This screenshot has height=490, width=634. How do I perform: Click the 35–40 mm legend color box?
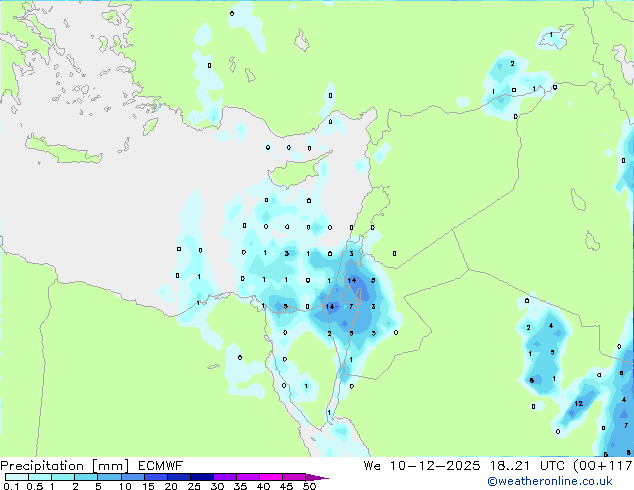click(x=248, y=477)
